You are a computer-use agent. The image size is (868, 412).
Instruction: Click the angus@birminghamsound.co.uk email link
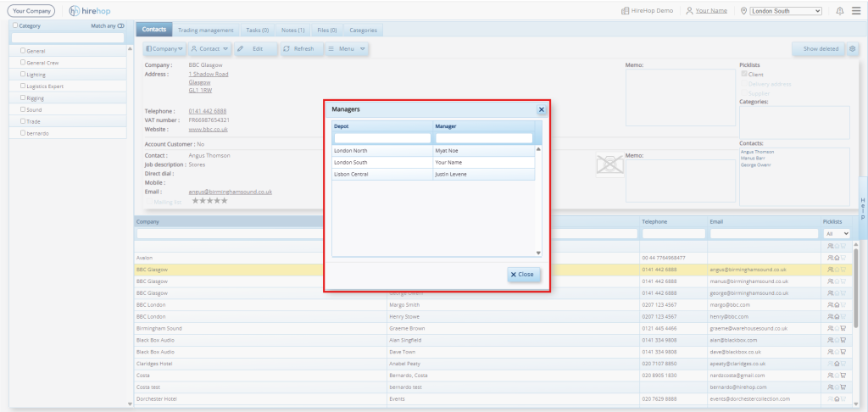(231, 192)
